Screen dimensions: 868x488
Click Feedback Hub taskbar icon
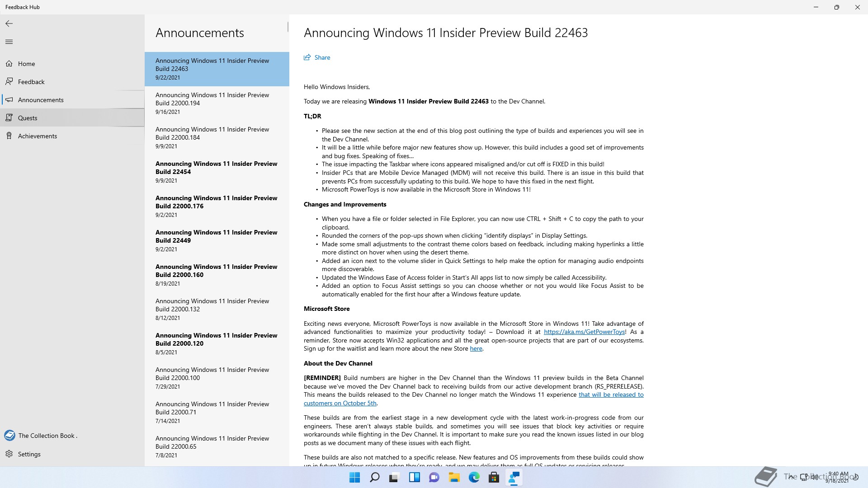pos(514,478)
